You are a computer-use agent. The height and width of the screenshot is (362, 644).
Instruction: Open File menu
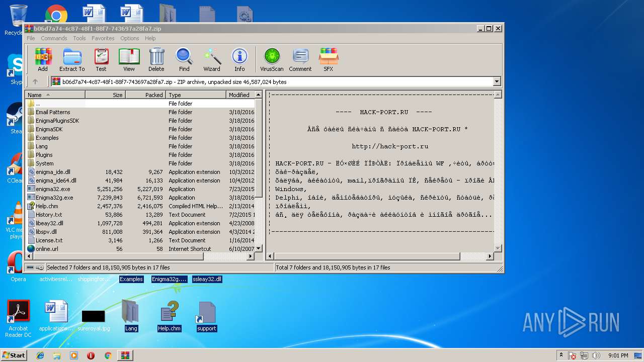pos(31,38)
